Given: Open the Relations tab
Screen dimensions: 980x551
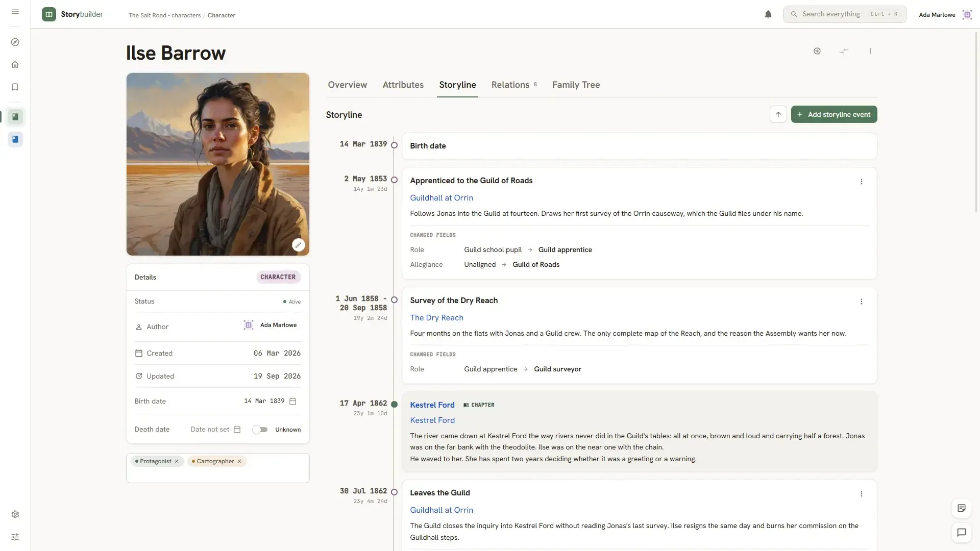Looking at the screenshot, I should coord(514,85).
